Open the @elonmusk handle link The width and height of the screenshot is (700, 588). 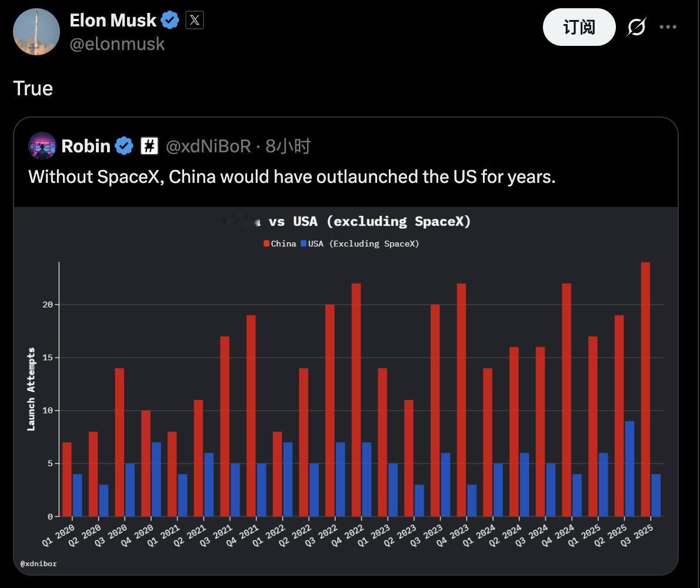(x=117, y=44)
